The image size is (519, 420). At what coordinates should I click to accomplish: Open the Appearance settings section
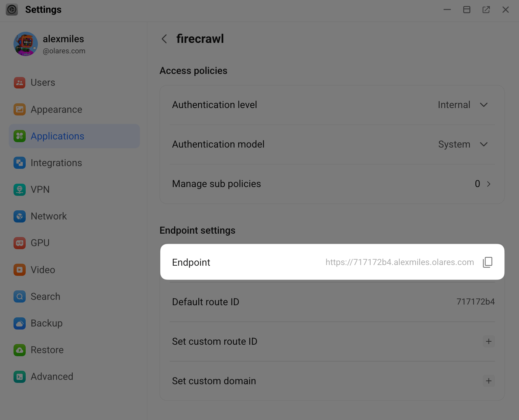(74, 109)
